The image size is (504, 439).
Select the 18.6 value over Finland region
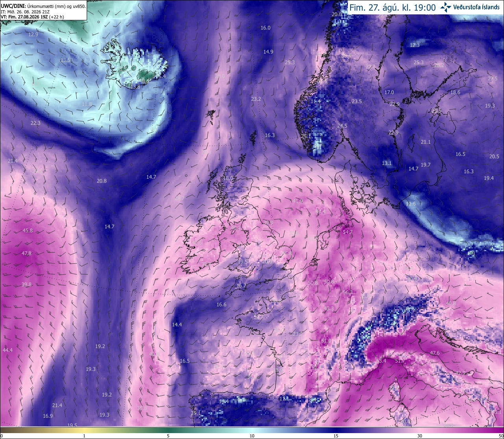tap(455, 93)
